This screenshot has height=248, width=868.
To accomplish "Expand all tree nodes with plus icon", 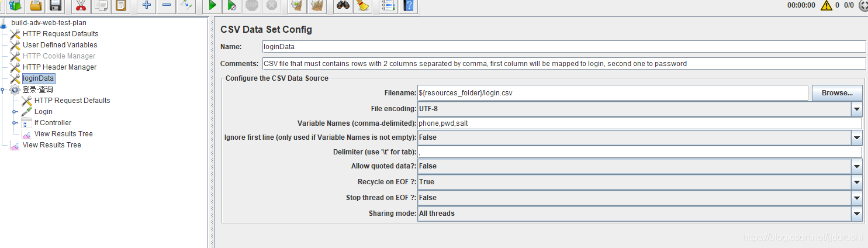I will click(147, 6).
